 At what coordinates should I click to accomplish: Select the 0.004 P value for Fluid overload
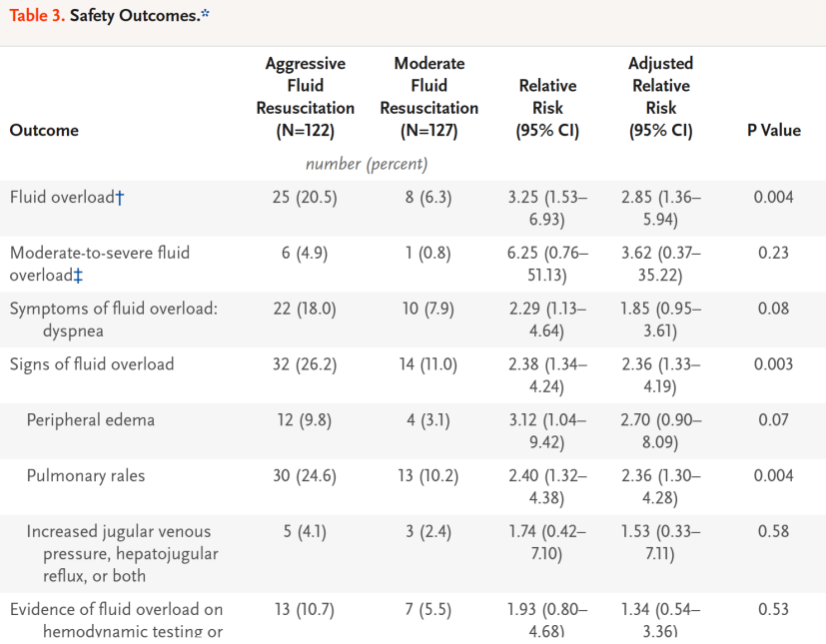pos(773,198)
